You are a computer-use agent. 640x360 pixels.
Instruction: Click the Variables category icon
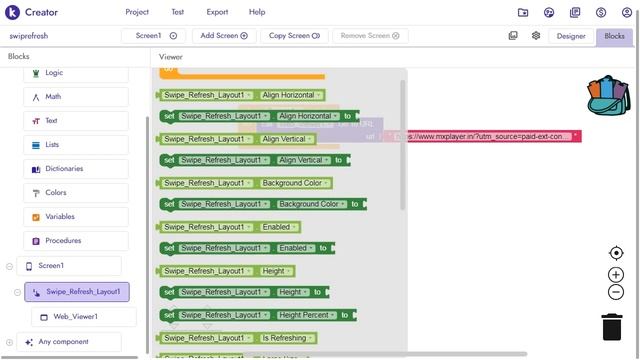pos(36,217)
